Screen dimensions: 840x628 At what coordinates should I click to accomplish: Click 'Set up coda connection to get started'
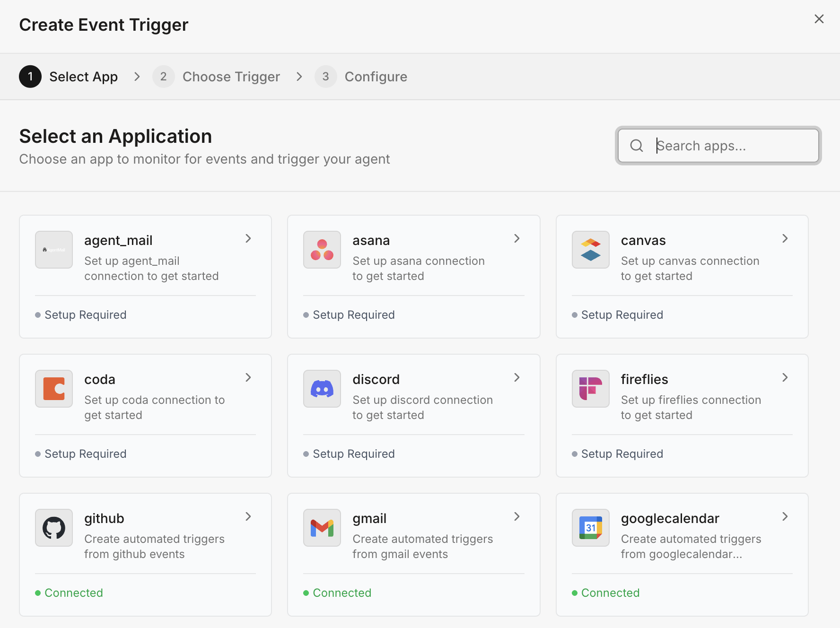(155, 408)
